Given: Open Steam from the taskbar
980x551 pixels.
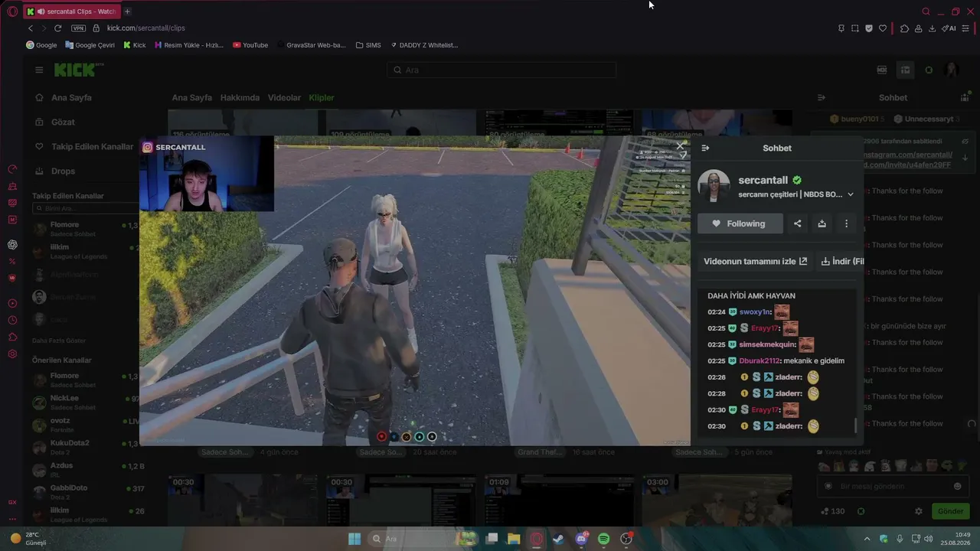Looking at the screenshot, I should click(x=559, y=539).
